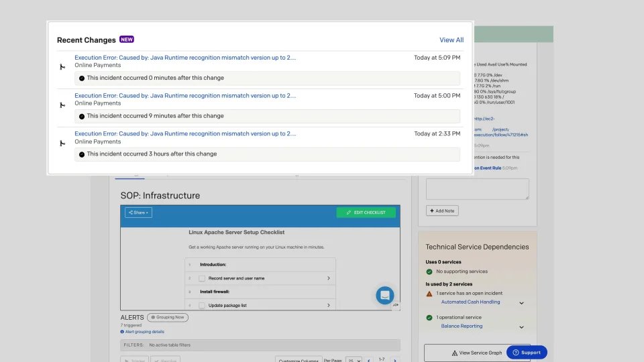Click the info dot next to '3 hours after'
The height and width of the screenshot is (362, 644).
pyautogui.click(x=82, y=154)
